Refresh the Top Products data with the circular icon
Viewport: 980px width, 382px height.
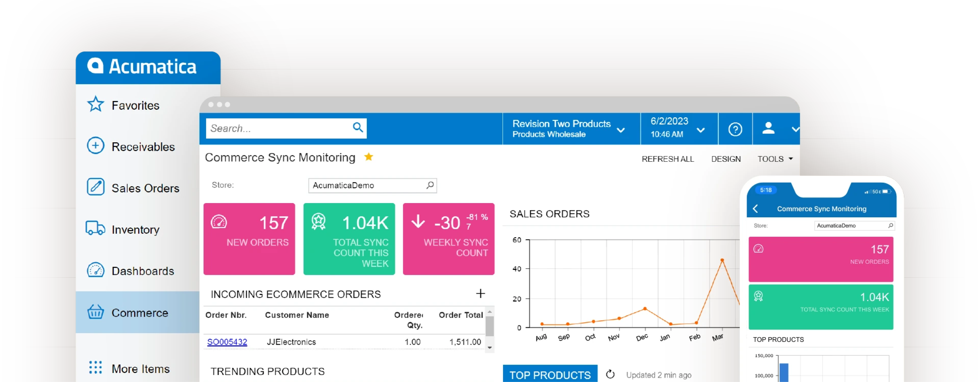[611, 374]
